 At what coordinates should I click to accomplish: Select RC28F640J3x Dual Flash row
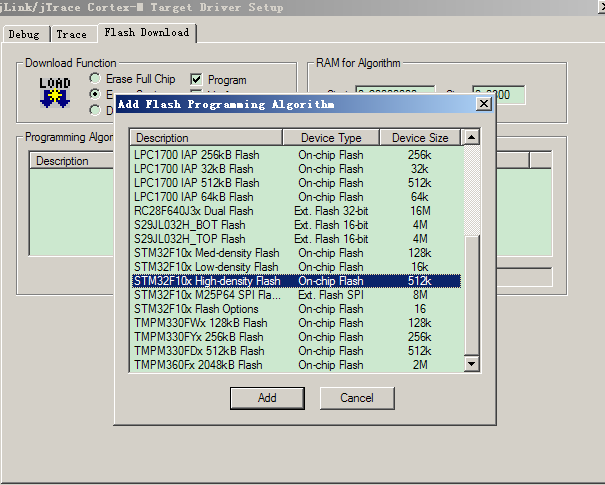(x=194, y=211)
